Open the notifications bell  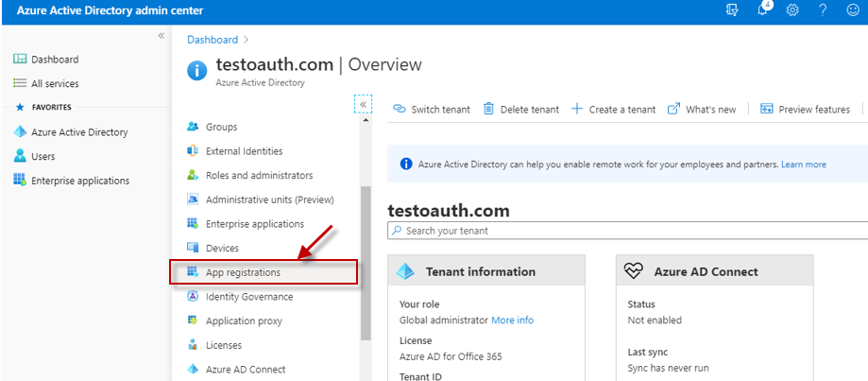[763, 9]
